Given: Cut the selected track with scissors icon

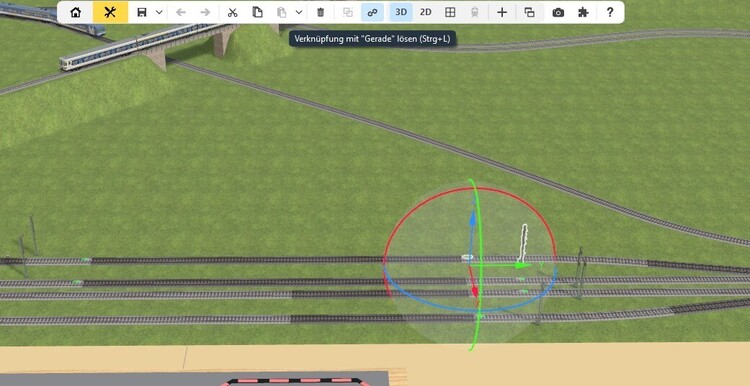Looking at the screenshot, I should pyautogui.click(x=232, y=12).
